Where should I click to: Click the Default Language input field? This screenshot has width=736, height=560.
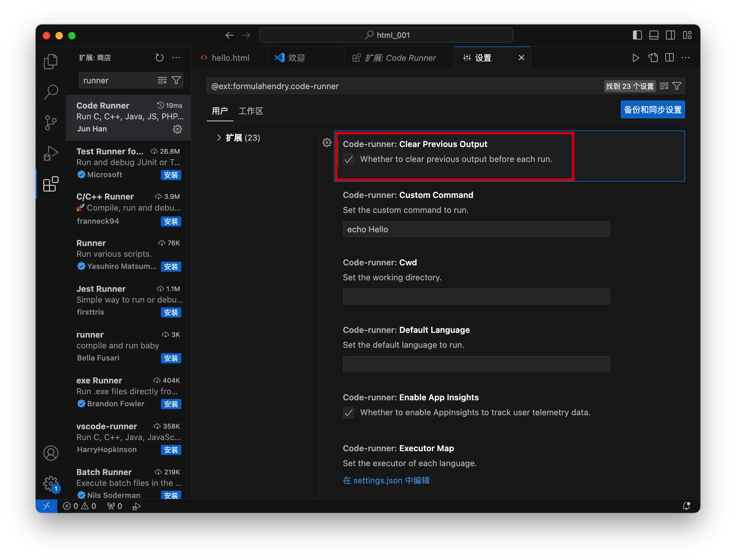point(476,364)
